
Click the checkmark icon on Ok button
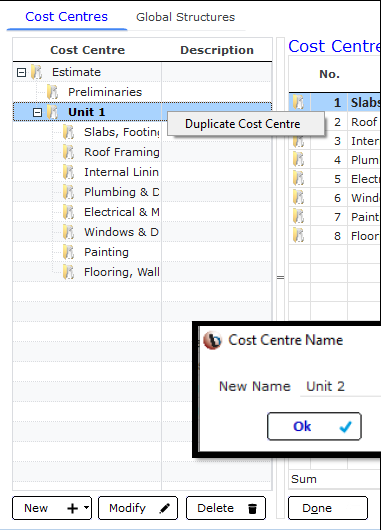[x=346, y=427]
